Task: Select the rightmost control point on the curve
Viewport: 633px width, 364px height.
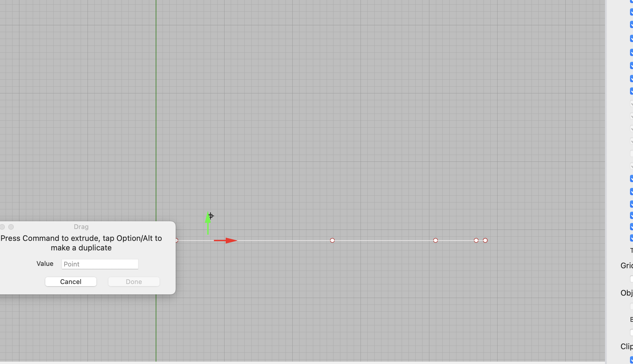Action: click(x=485, y=240)
